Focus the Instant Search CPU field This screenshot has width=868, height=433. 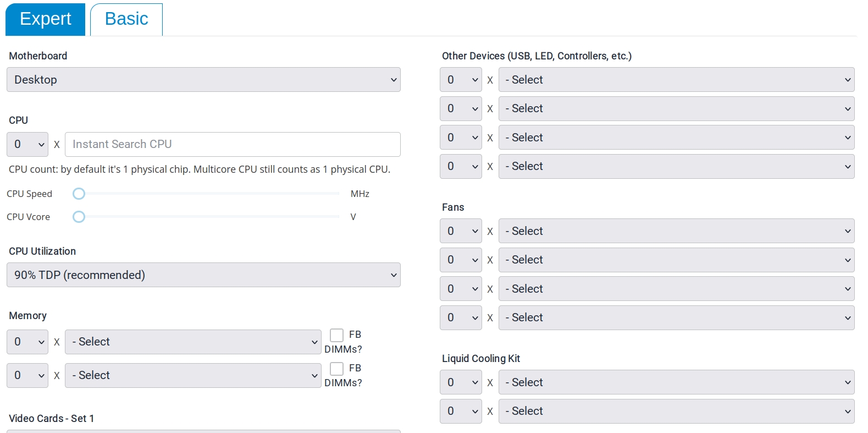(233, 144)
